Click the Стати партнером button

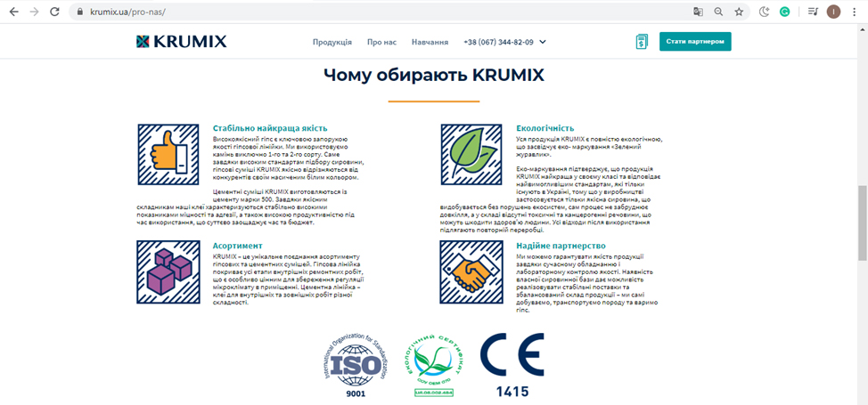coord(695,42)
